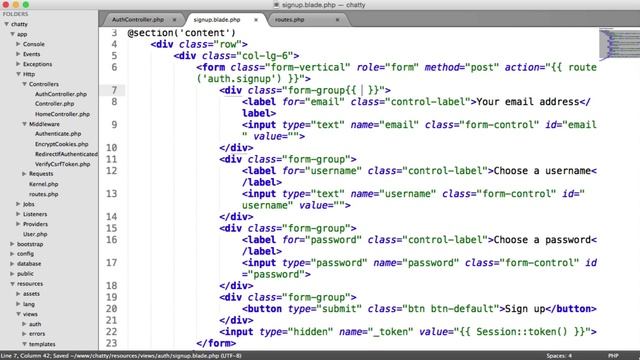Expand the auth folder under views
This screenshot has width=640, height=360.
point(24,324)
